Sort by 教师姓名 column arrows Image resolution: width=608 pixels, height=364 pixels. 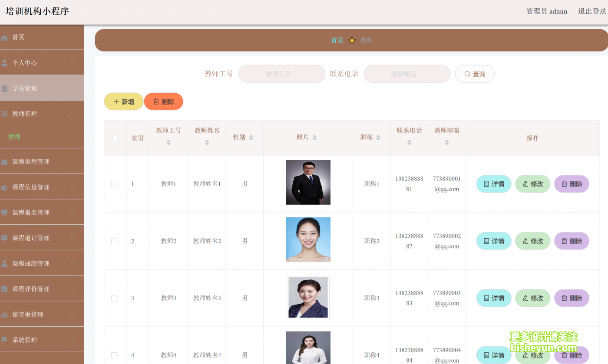coord(207,142)
